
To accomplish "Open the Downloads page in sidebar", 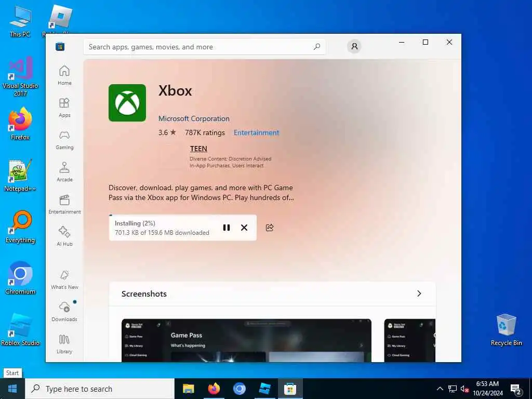I will pyautogui.click(x=64, y=312).
